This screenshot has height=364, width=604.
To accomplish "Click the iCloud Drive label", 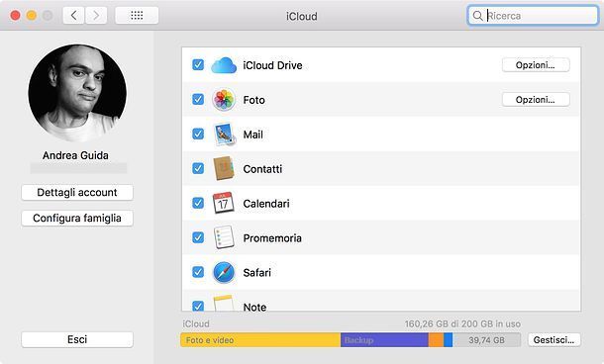I will tap(272, 65).
